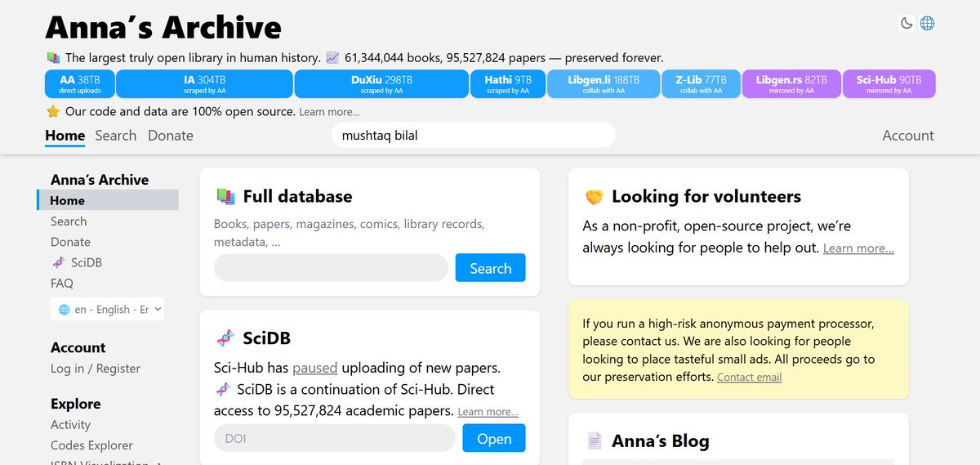Viewport: 980px width, 465px height.
Task: Focus the header search box containing mushtaq bilal
Action: point(473,135)
